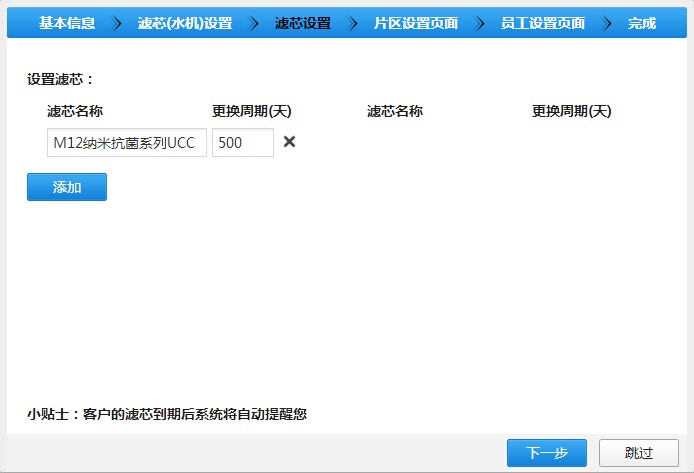Click the chevron arrow after 滤芯(水机)设置
The image size is (694, 473).
(253, 22)
